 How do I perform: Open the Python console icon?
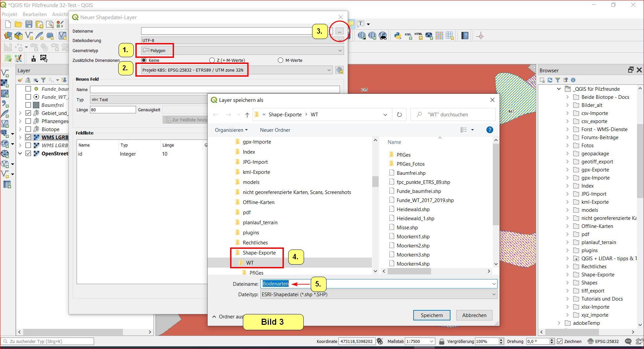tap(398, 36)
